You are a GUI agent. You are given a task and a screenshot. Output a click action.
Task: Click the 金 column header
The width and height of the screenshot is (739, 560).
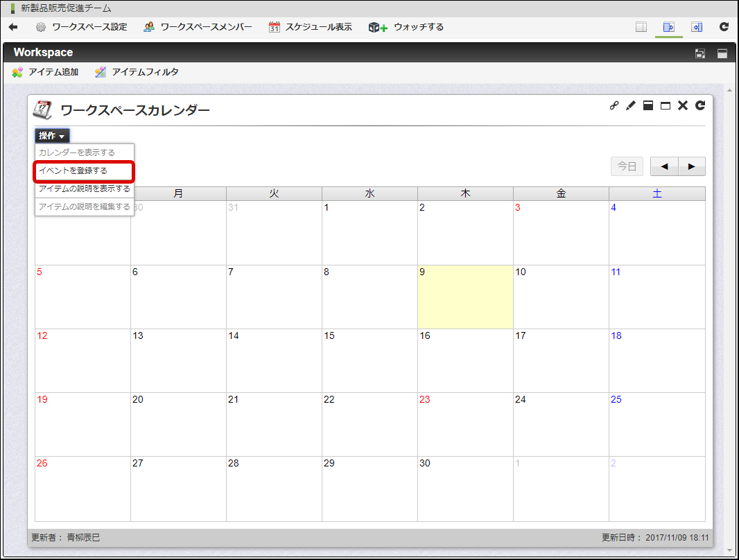[x=561, y=193]
